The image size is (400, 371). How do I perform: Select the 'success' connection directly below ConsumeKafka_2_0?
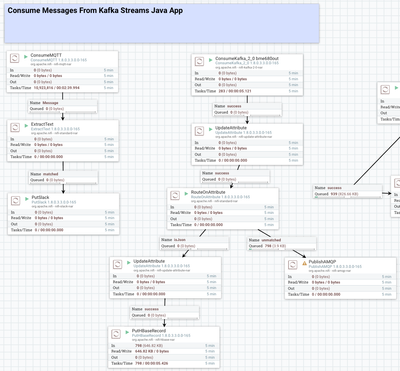(247, 109)
